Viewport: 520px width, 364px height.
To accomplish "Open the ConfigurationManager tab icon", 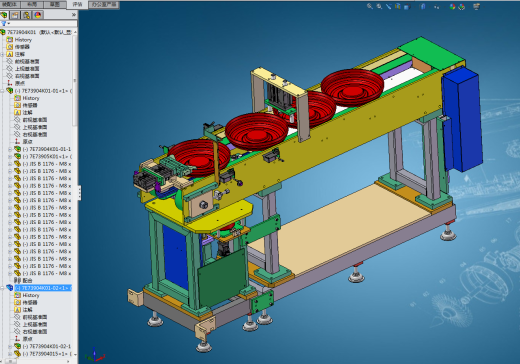I will [x=26, y=15].
